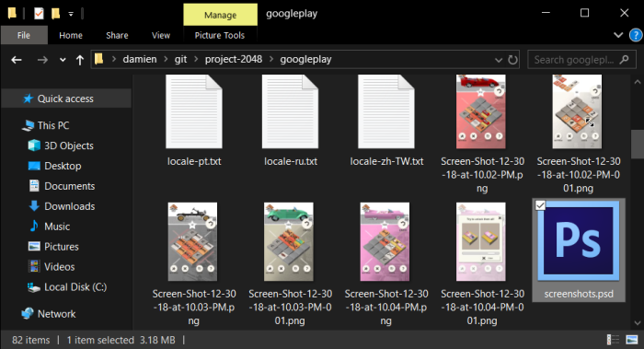Viewport: 644px width, 349px height.
Task: Open the recent locations dropdown
Action: (x=63, y=60)
